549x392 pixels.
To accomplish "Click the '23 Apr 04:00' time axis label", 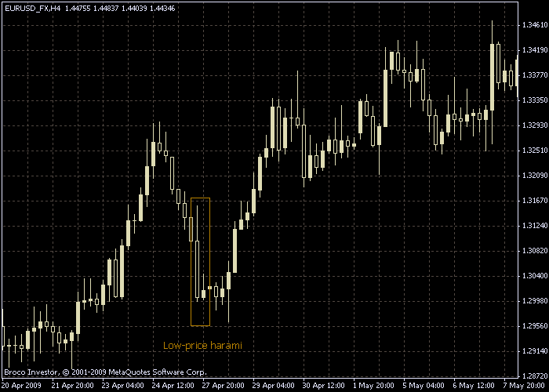I will click(x=123, y=386).
